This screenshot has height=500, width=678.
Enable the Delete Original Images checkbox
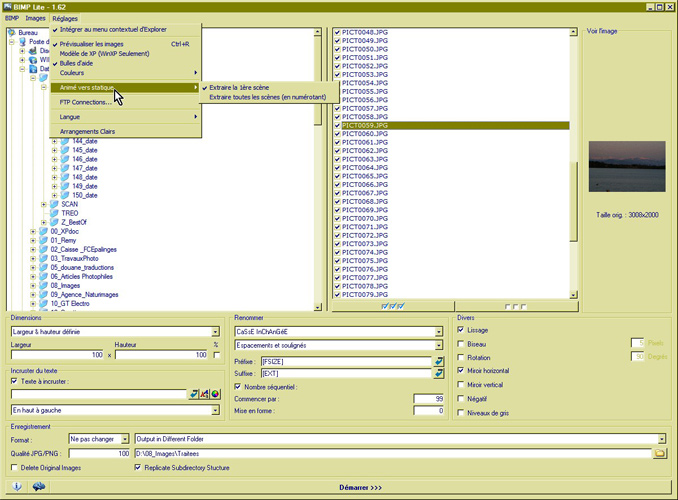pyautogui.click(x=15, y=467)
